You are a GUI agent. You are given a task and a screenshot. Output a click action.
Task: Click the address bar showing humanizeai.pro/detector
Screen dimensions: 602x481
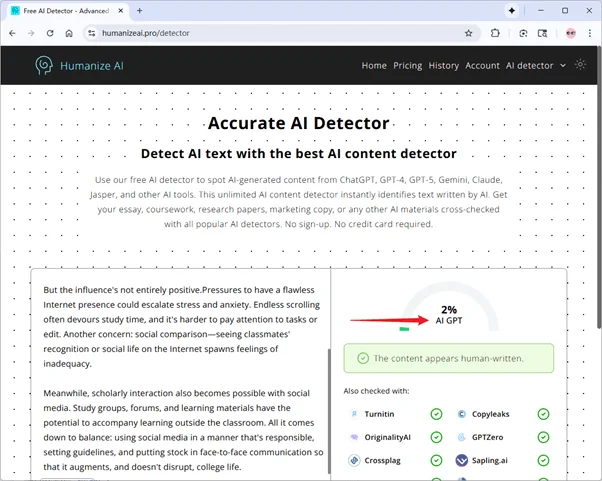(270, 32)
